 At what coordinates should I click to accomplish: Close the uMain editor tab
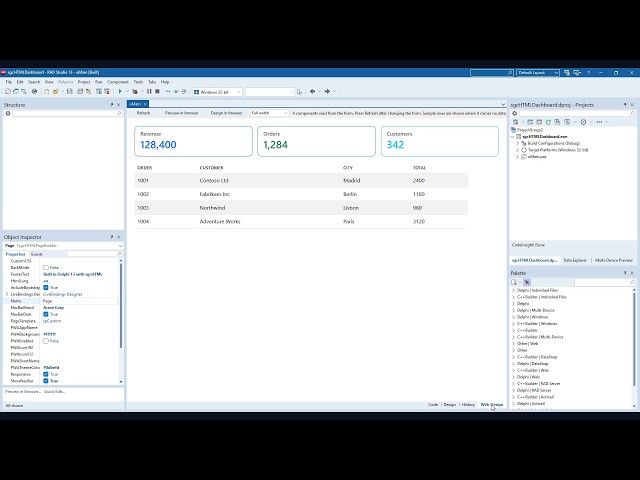click(x=145, y=104)
